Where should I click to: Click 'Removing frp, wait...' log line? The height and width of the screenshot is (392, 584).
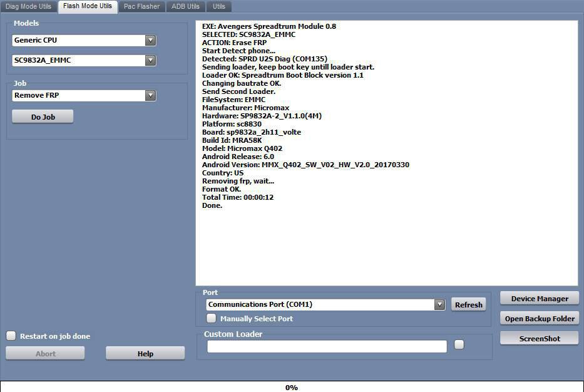pos(238,181)
